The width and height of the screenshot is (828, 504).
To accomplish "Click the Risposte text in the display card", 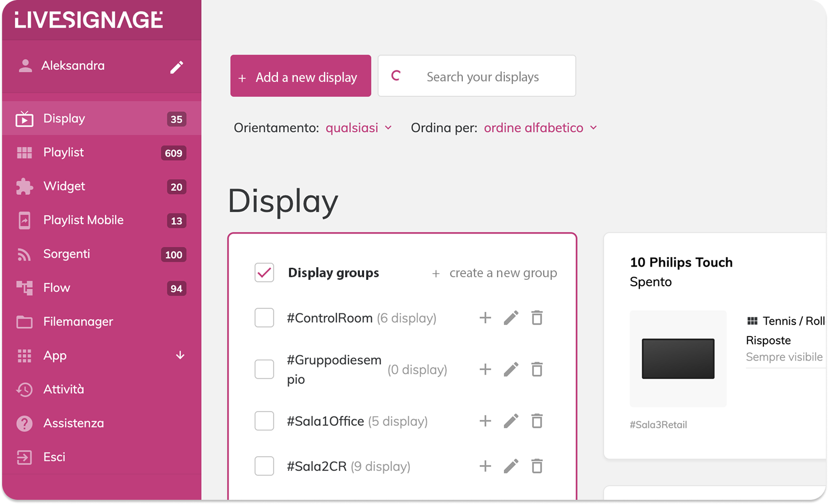I will tap(768, 341).
